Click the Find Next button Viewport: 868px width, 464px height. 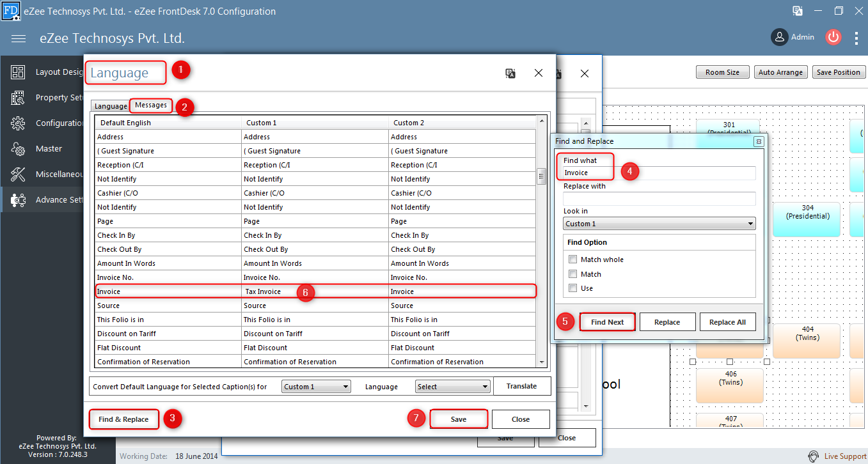pyautogui.click(x=607, y=322)
